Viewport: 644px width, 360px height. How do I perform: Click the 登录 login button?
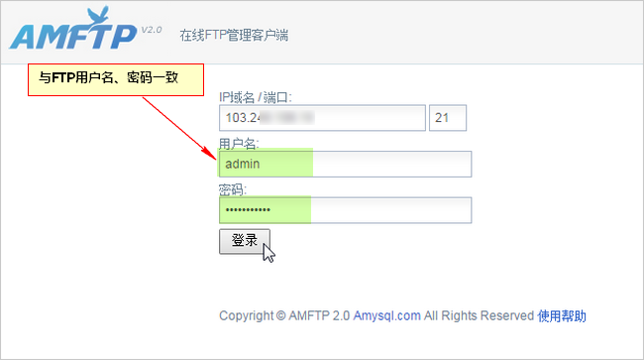245,241
